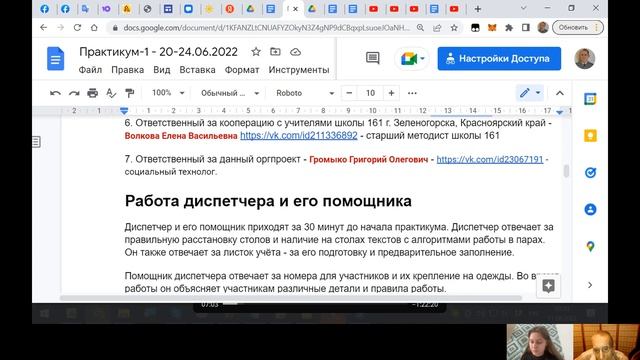The image size is (640, 360).
Task: Bookmark the page with the address bar star
Action: (x=454, y=28)
